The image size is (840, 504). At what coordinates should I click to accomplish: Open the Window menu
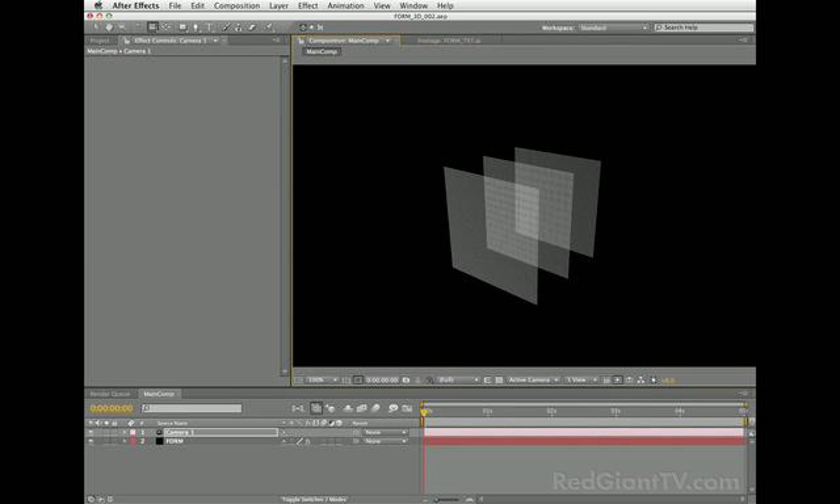[414, 6]
